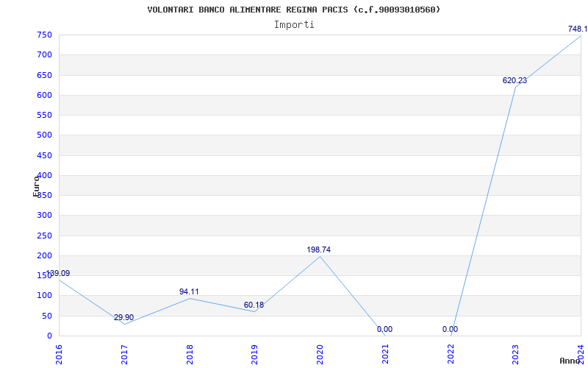Click the 250 y-axis tick

44,236
